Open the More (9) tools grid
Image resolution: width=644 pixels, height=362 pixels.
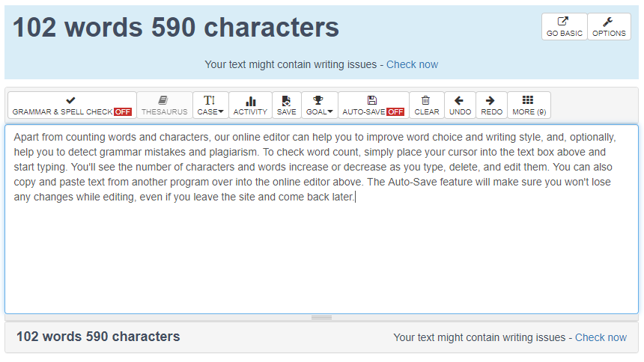pos(529,105)
